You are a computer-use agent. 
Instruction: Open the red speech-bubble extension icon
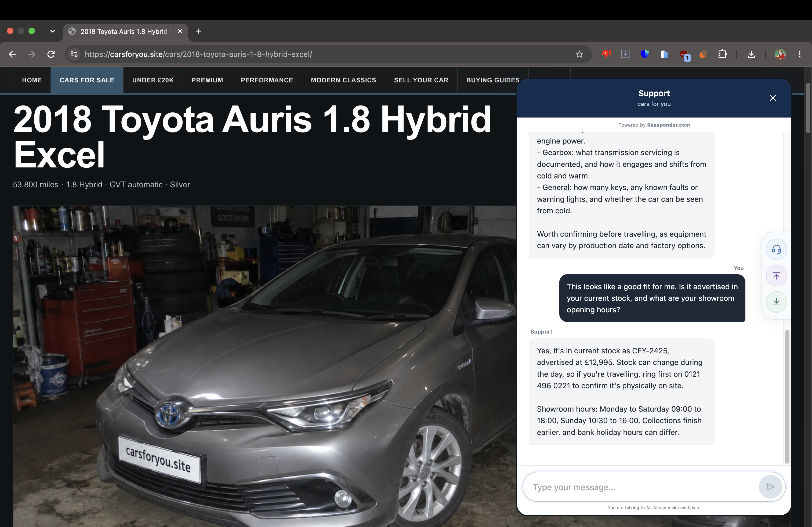606,54
